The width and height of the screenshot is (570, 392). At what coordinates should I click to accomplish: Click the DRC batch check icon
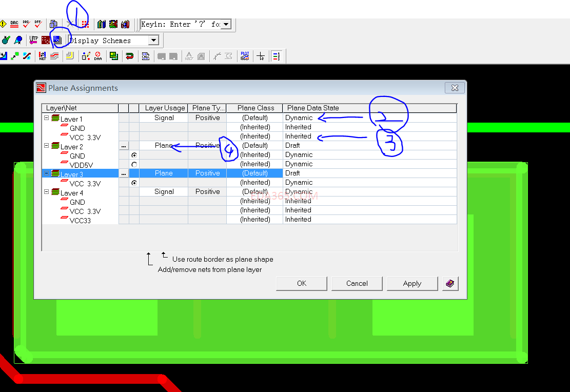coord(14,24)
